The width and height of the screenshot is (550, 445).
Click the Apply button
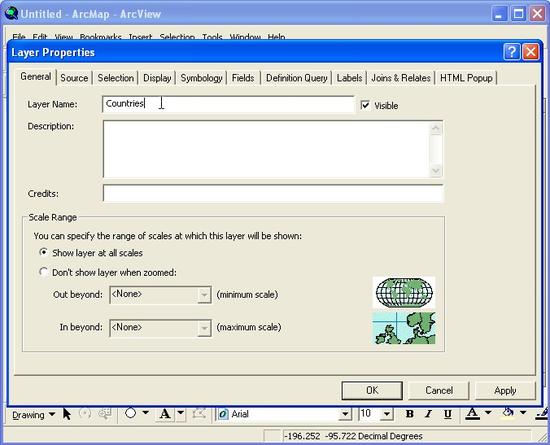click(505, 390)
